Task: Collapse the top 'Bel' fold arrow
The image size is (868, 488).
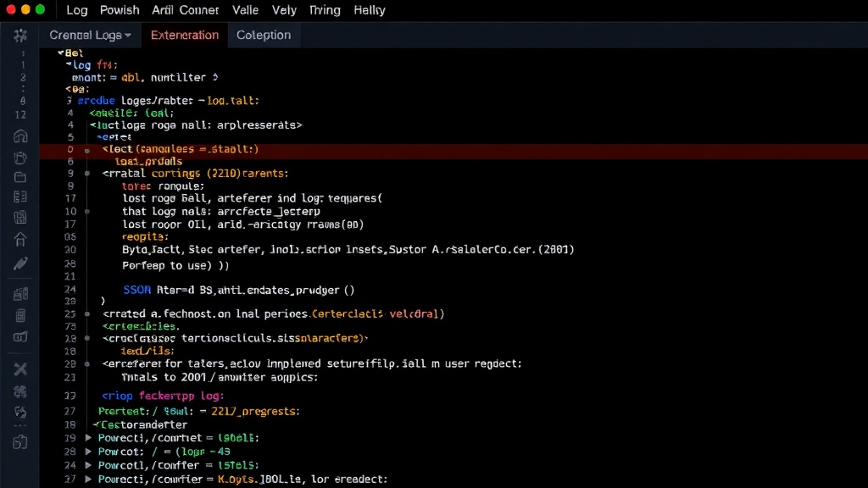Action: (60, 53)
